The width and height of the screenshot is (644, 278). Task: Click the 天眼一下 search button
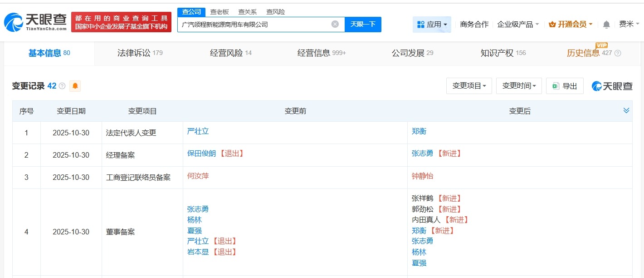[x=363, y=24]
